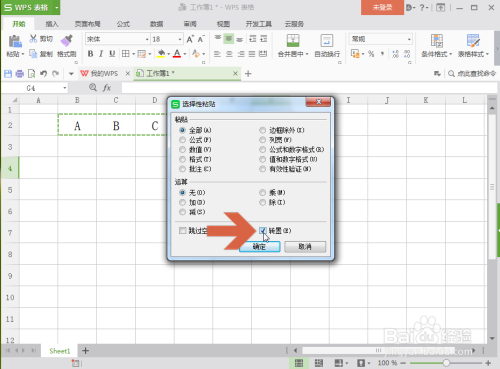
Task: Select the Sheet1 worksheet tab
Action: click(60, 351)
